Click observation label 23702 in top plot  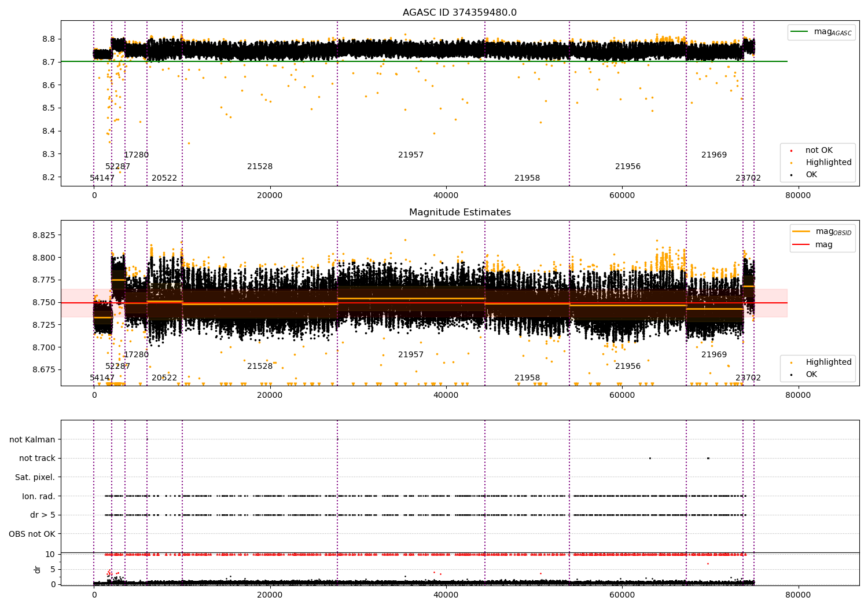(748, 178)
